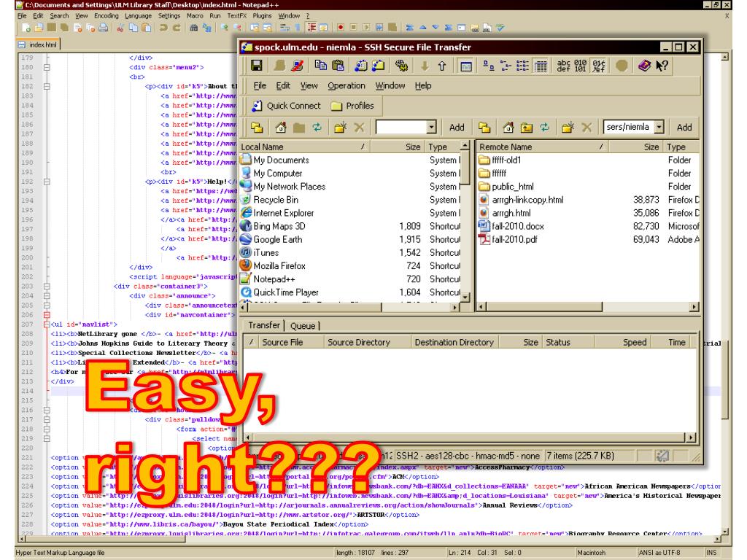Click the Upload up-arrow icon

[x=442, y=66]
